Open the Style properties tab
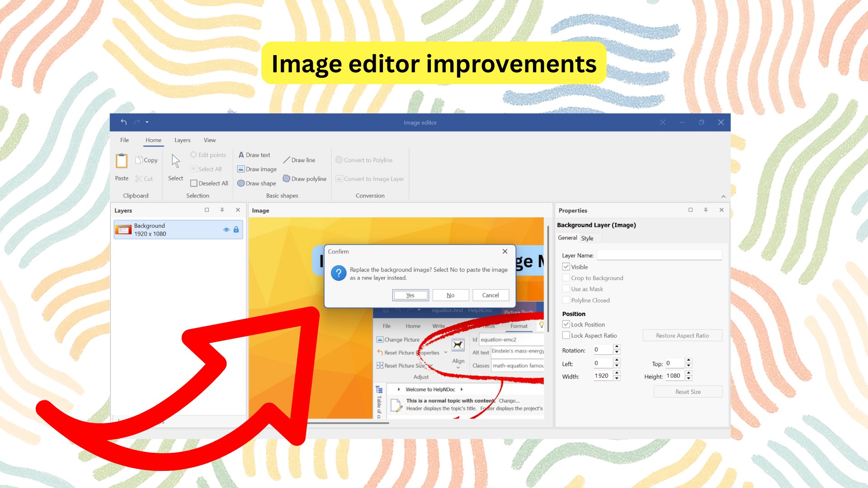 click(x=587, y=238)
